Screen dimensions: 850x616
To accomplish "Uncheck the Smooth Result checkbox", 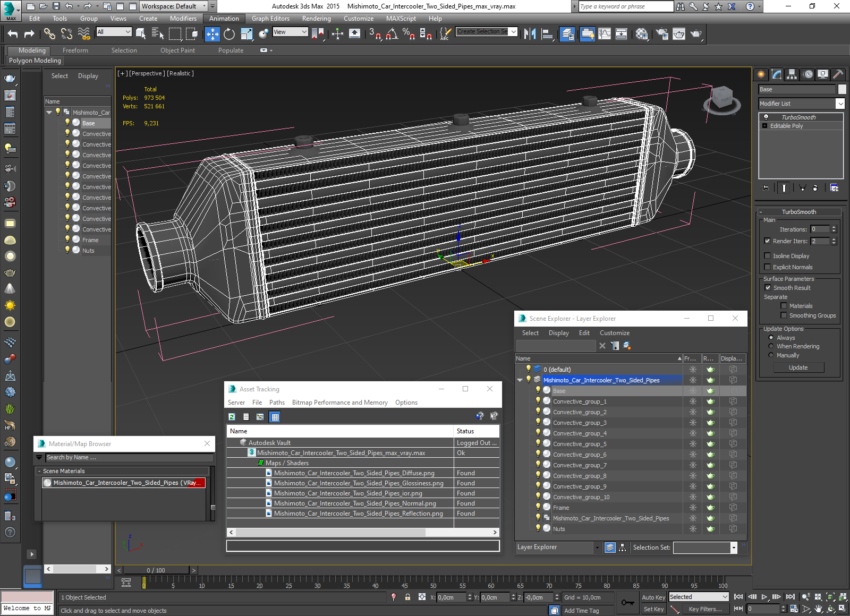I will tap(767, 288).
